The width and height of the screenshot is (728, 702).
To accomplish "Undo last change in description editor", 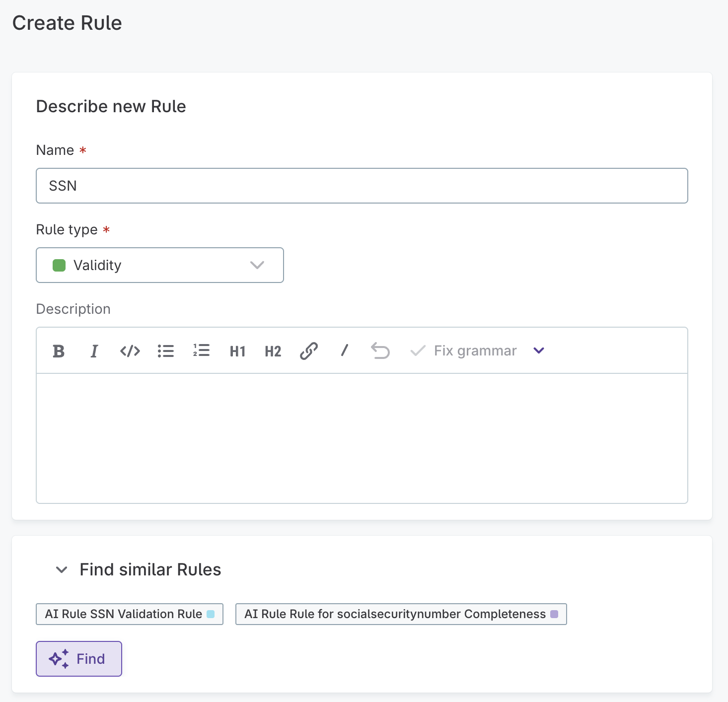I will (380, 351).
